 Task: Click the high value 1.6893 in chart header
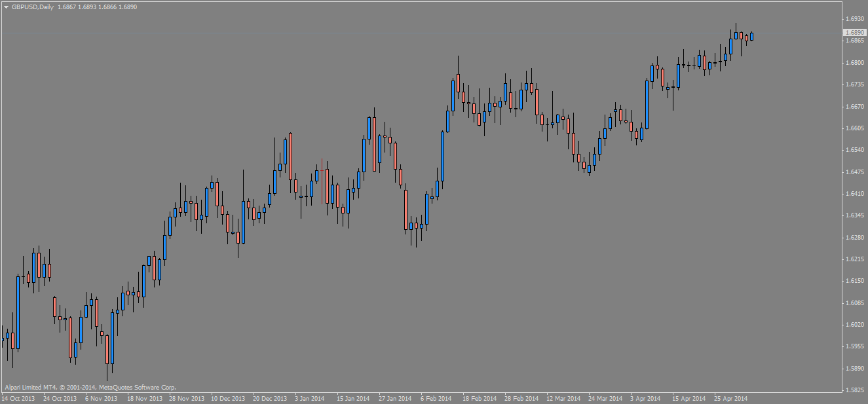pos(87,7)
